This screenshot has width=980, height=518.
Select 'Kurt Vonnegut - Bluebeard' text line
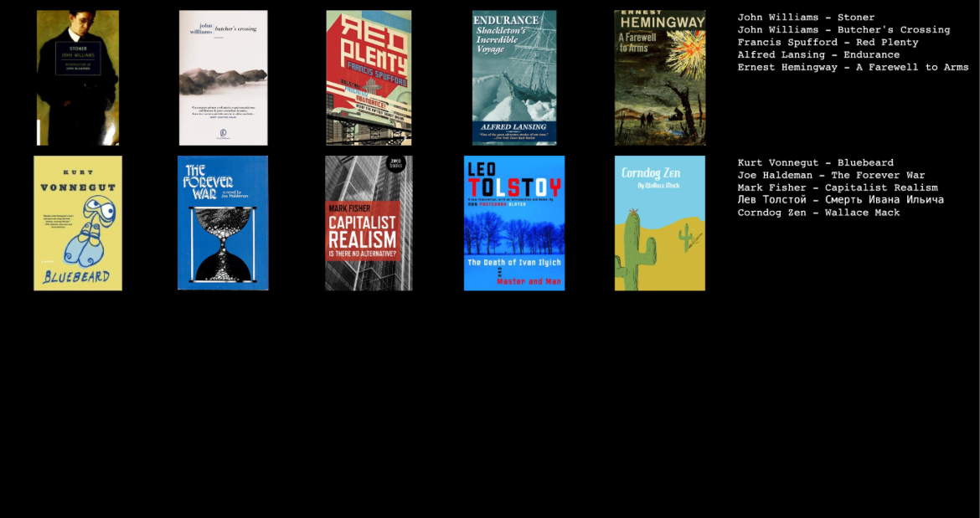pyautogui.click(x=816, y=163)
